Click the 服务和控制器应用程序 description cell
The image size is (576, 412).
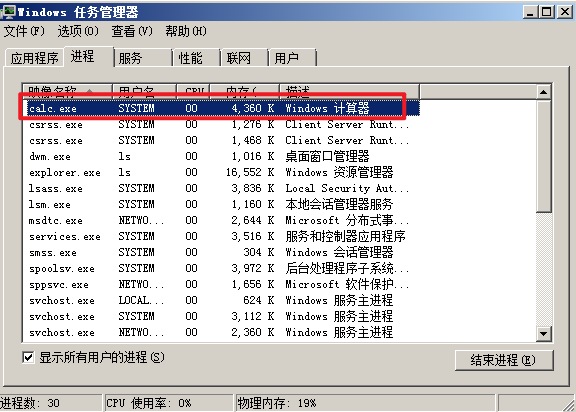[345, 236]
